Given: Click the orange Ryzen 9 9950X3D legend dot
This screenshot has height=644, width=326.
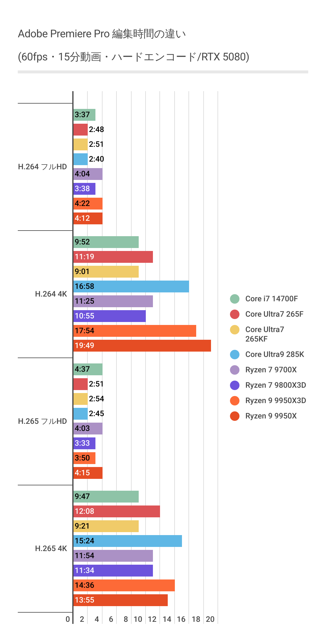Looking at the screenshot, I should point(234,400).
